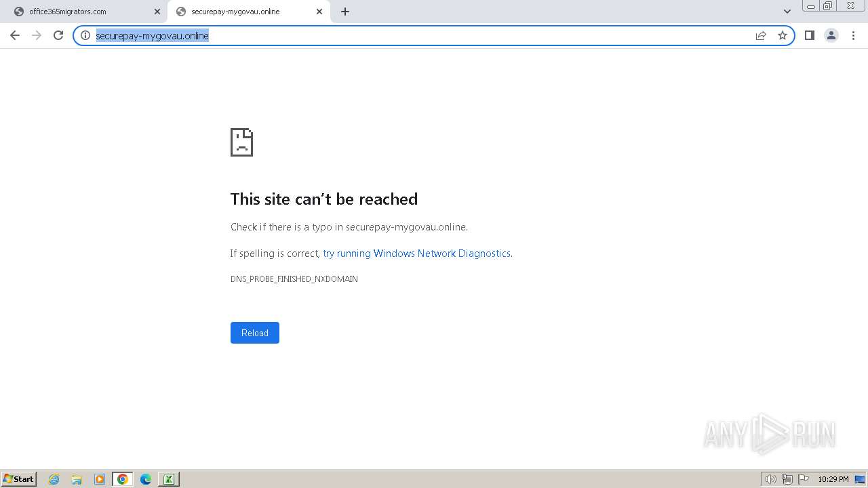Open Action Center flag icon
This screenshot has height=488, width=868.
(804, 479)
